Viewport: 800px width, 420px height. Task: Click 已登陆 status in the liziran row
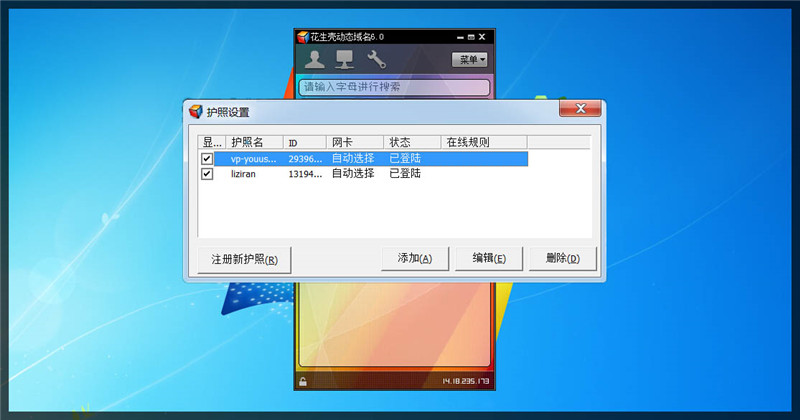pos(405,174)
